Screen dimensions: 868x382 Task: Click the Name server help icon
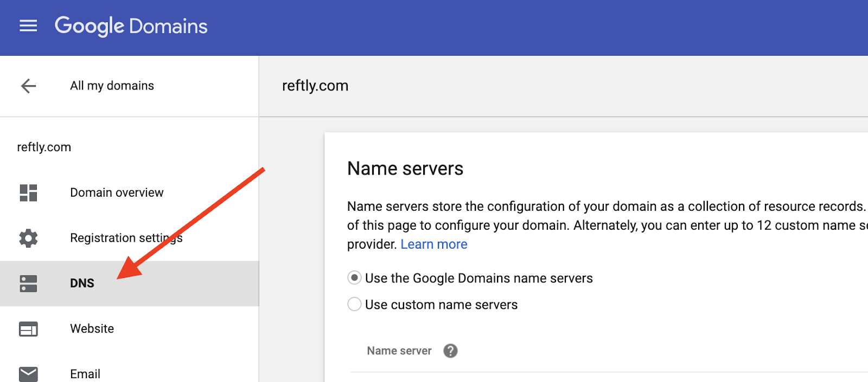pyautogui.click(x=450, y=351)
